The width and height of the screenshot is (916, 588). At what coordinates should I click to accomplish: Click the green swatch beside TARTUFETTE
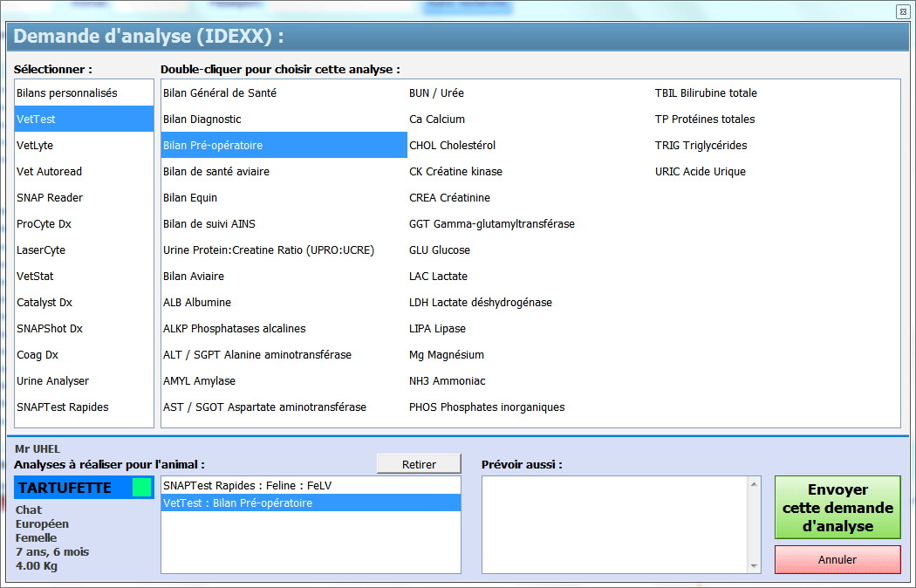tap(141, 488)
